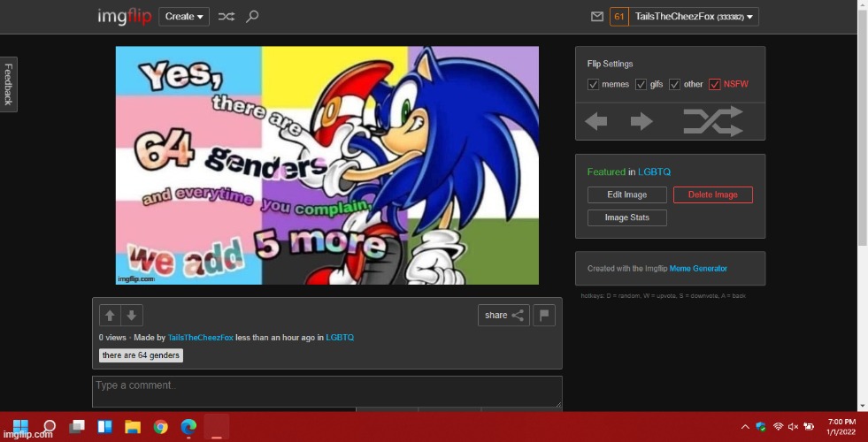The height and width of the screenshot is (442, 868).
Task: Go to next image with right arrow
Action: 641,121
